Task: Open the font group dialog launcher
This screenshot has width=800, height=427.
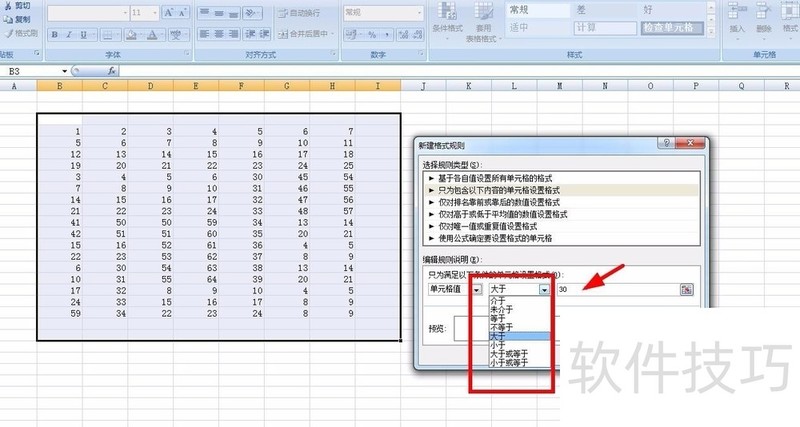Action: tap(187, 53)
